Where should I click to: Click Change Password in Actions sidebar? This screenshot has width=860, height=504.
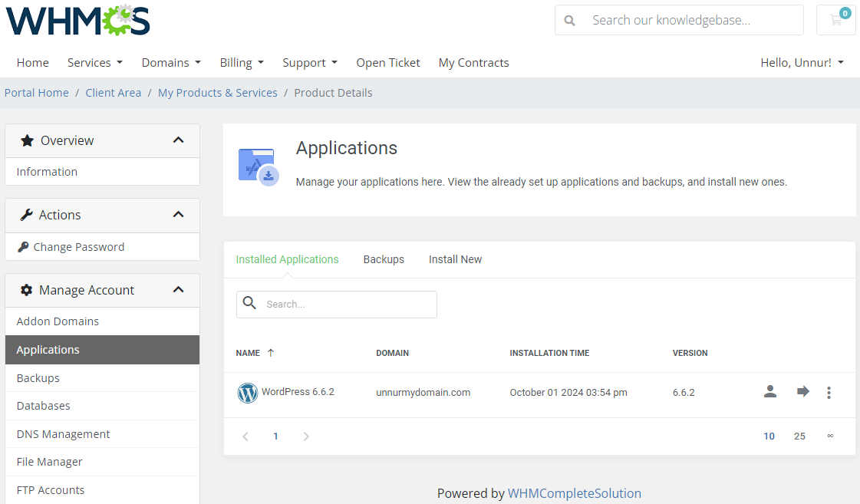pos(103,247)
